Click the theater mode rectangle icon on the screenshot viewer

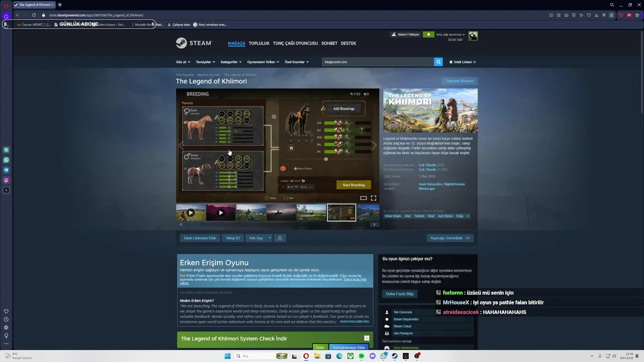pos(363,198)
